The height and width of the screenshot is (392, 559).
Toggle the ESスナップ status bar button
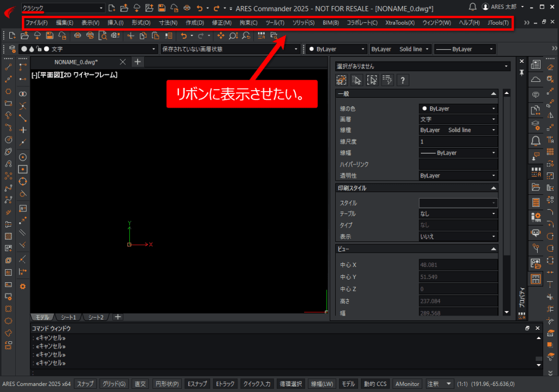pos(197,384)
